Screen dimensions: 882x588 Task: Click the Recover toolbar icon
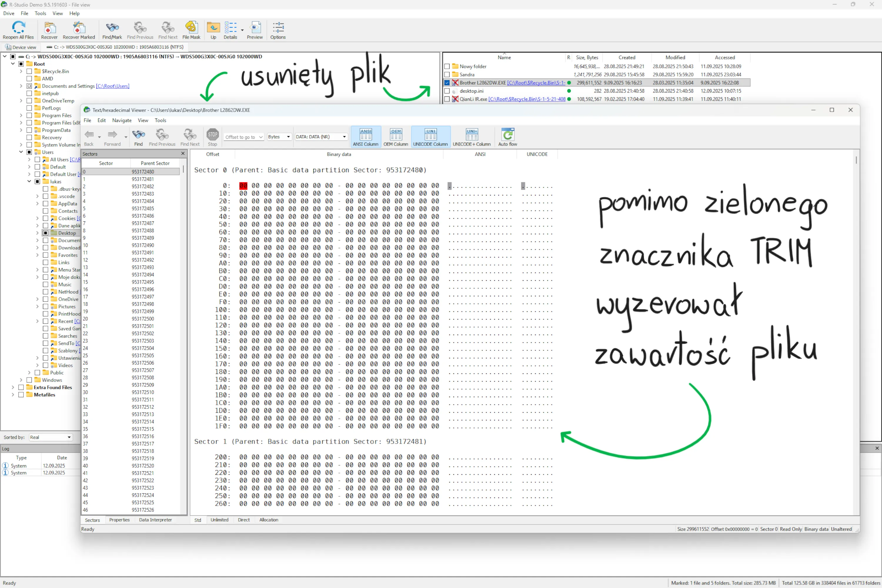[x=49, y=30]
